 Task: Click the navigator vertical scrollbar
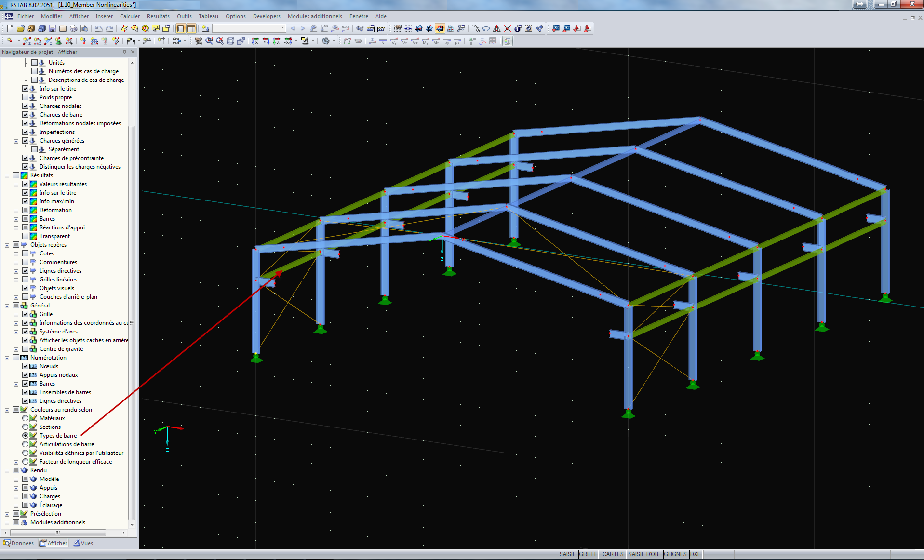tap(132, 322)
